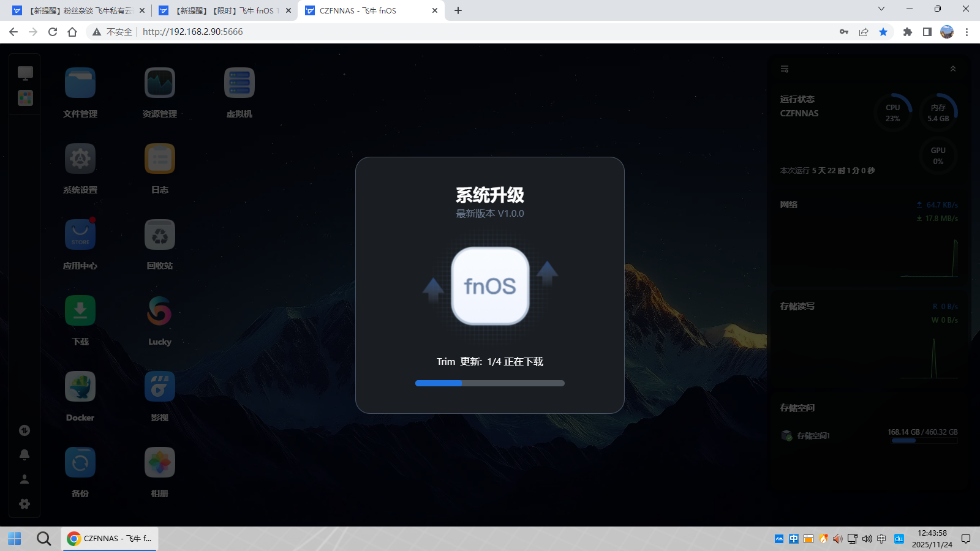Open the sidebar settings gear

click(x=24, y=503)
